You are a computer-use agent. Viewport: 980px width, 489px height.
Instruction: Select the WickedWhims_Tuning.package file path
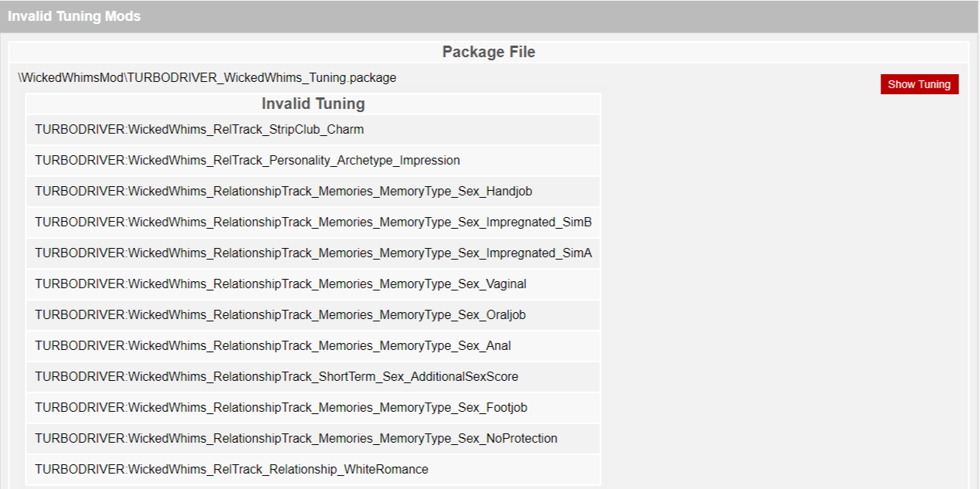(208, 78)
